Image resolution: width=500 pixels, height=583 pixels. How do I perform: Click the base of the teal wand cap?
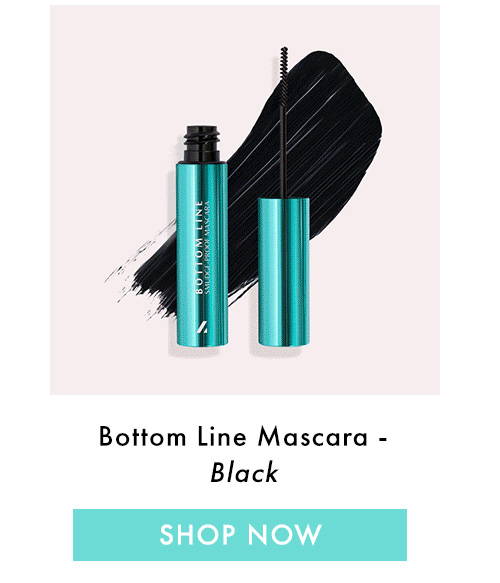click(x=284, y=340)
